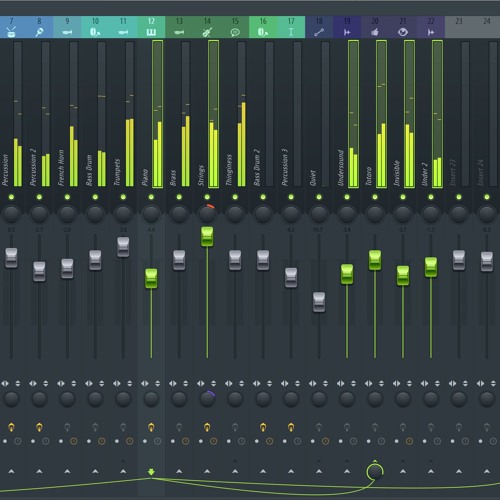Click the Trumpets volume fader handle
This screenshot has height=500, width=500.
point(123,247)
